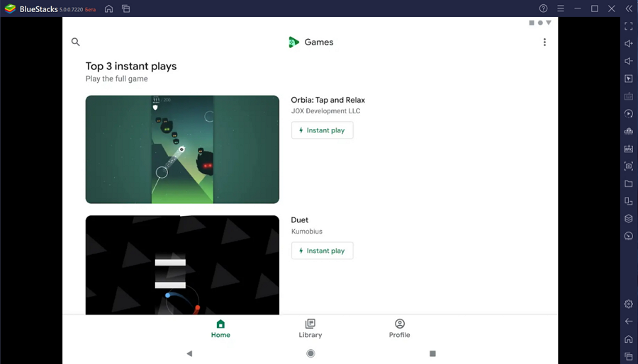Increase volume from the BlueStacks sidebar
This screenshot has height=364, width=638.
[629, 43]
